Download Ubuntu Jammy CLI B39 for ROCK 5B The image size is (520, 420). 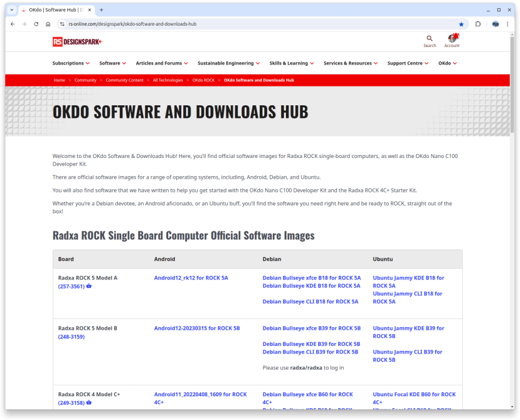point(408,356)
